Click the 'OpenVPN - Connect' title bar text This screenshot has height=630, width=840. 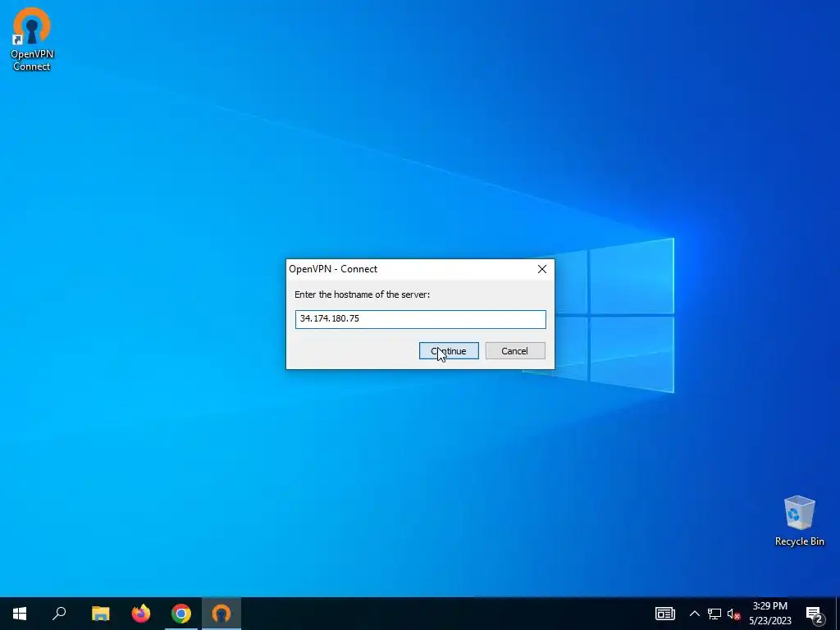(x=333, y=269)
